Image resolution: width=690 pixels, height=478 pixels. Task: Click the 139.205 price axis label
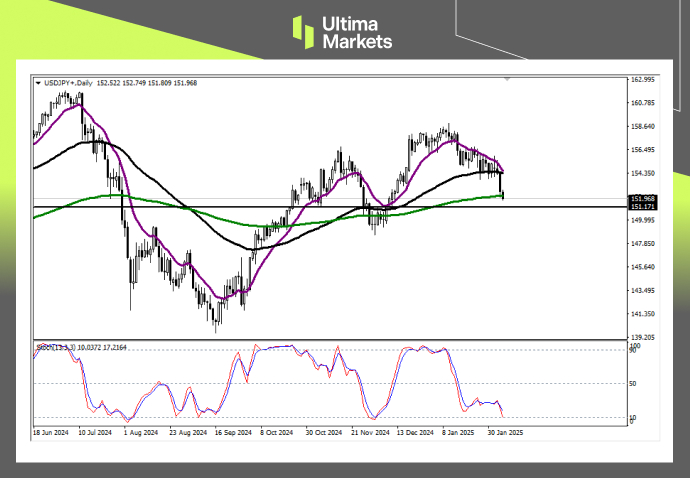pos(642,338)
